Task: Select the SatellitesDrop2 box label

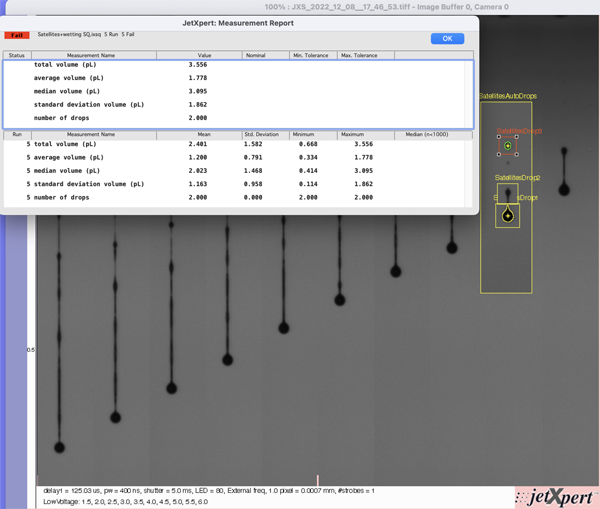Action: pyautogui.click(x=517, y=178)
